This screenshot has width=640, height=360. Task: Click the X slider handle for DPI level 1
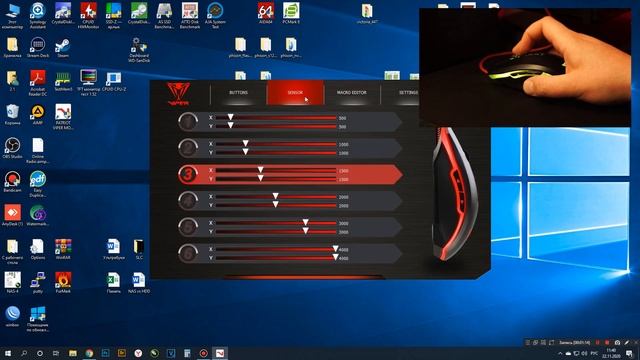[x=231, y=117]
